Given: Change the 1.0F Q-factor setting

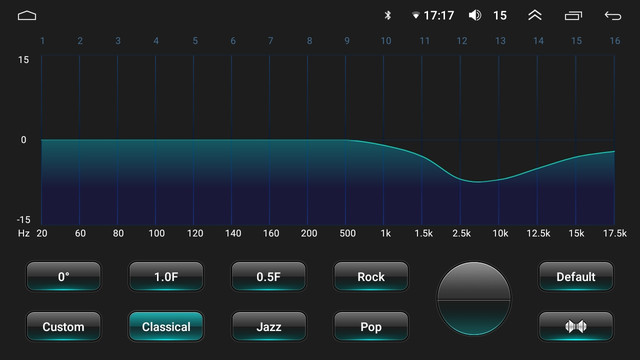Looking at the screenshot, I should pyautogui.click(x=166, y=276).
